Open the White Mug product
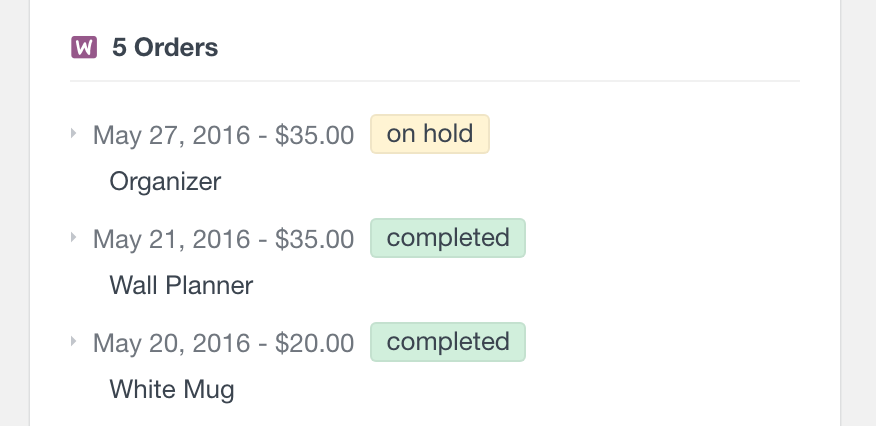Viewport: 876px width, 426px height. [x=172, y=390]
